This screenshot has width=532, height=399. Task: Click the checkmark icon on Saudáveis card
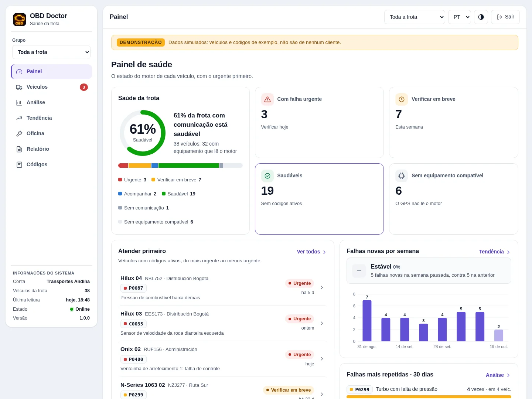pos(267,176)
